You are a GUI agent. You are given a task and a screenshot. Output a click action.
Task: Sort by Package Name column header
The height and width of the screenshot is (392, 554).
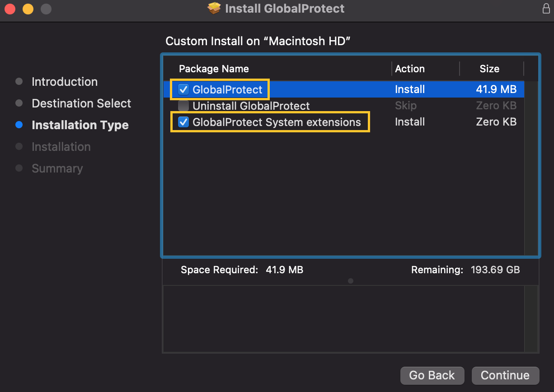tap(214, 69)
